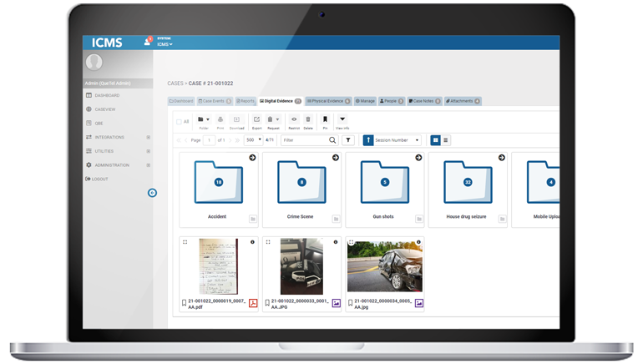Image resolution: width=643 pixels, height=364 pixels.
Task: Collapse the sidebar with the round arrow
Action: coord(152,193)
